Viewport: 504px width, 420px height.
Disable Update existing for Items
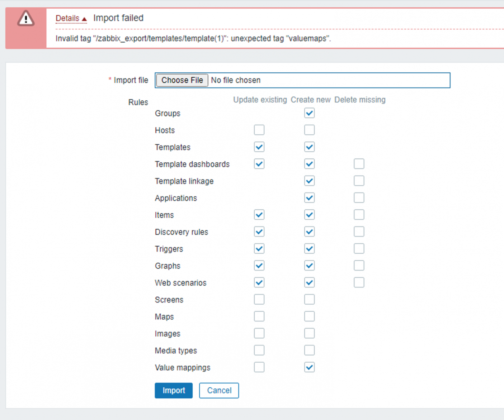point(259,215)
